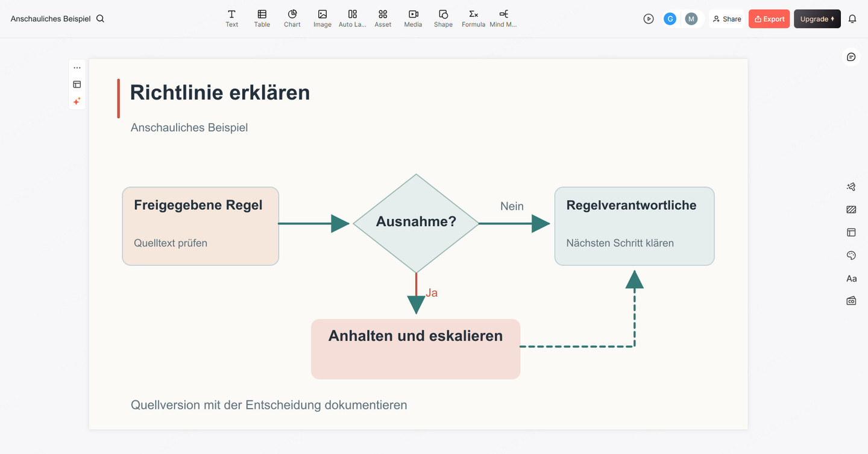
Task: Click the Share button
Action: 727,19
